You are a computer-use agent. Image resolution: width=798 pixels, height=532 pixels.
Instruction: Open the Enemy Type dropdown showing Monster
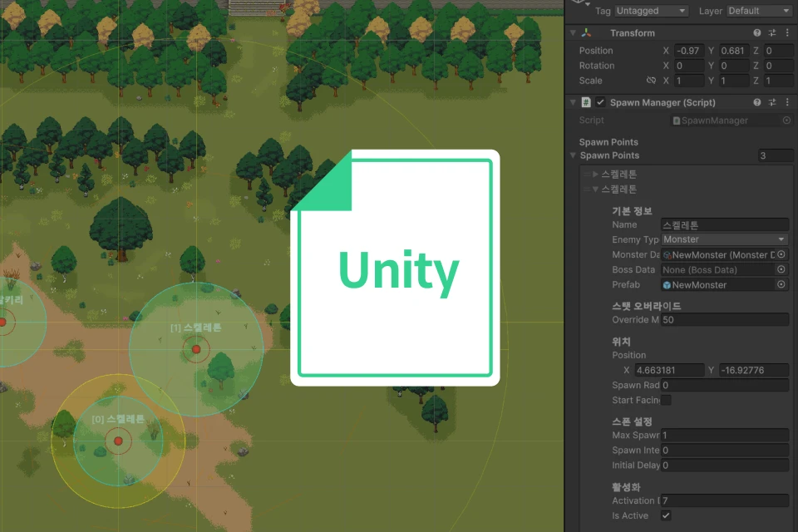point(725,239)
